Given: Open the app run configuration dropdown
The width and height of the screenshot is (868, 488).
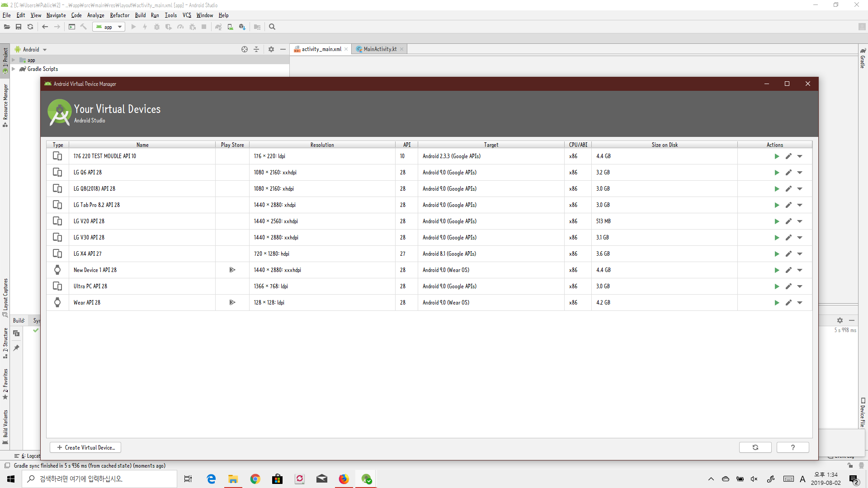Looking at the screenshot, I should 108,27.
